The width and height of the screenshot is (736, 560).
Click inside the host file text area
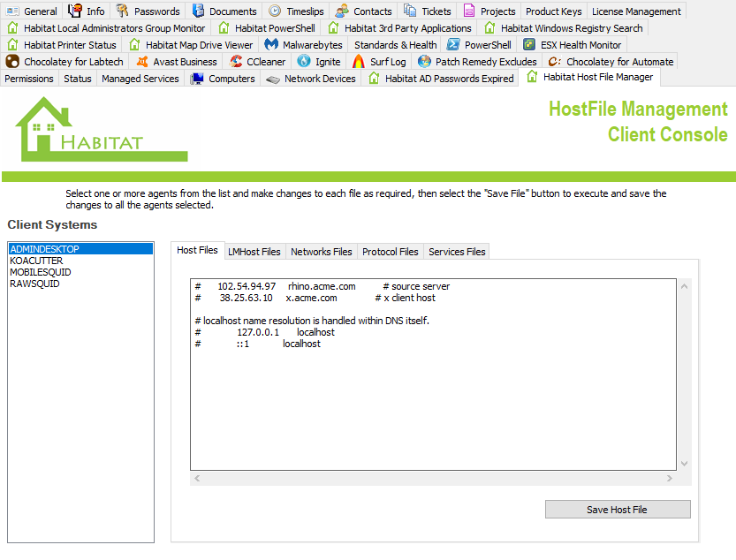pos(433,397)
